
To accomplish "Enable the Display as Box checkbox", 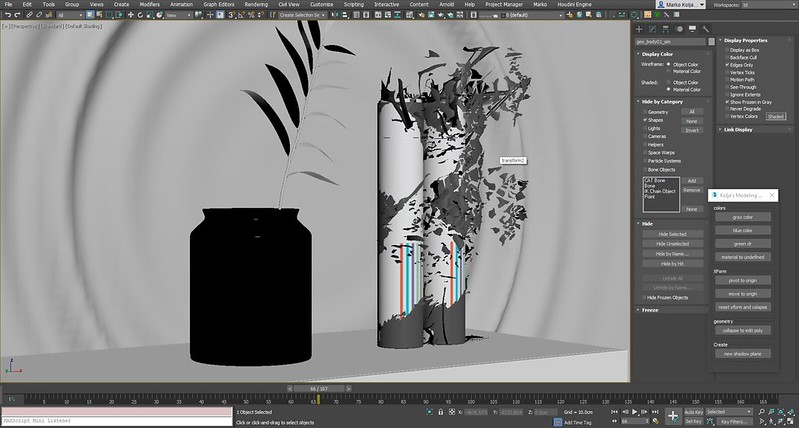I will pos(728,49).
